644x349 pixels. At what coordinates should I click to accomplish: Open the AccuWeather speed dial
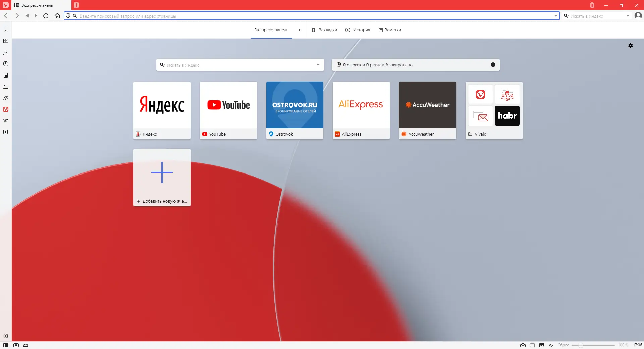428,110
